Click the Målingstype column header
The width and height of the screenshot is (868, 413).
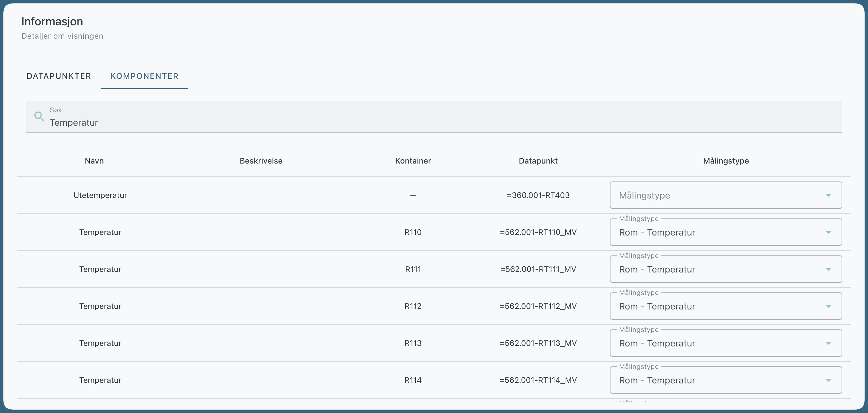726,161
